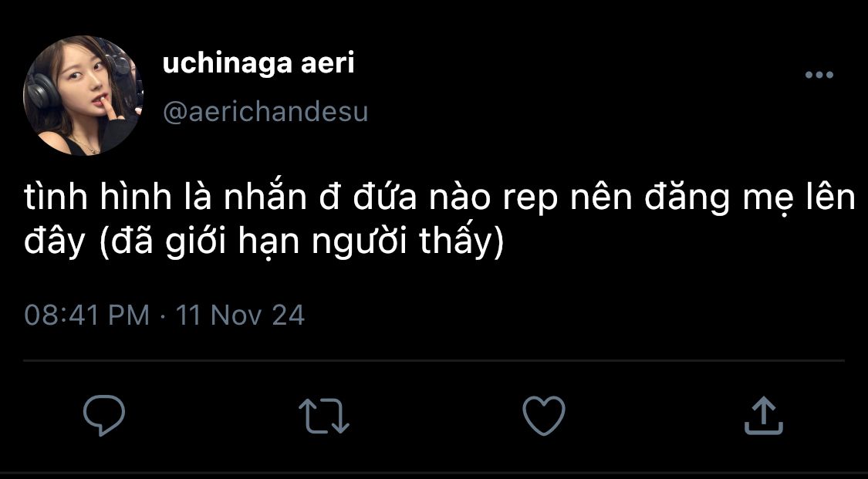Open the profile picture of uchinaga aeri
Viewport: 868px width, 479px height.
click(x=83, y=96)
